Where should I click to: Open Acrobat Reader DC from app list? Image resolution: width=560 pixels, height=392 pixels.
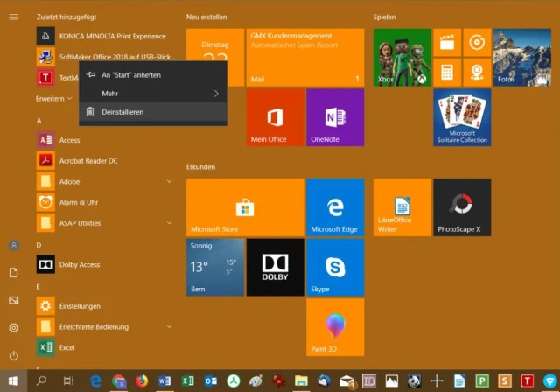[87, 160]
